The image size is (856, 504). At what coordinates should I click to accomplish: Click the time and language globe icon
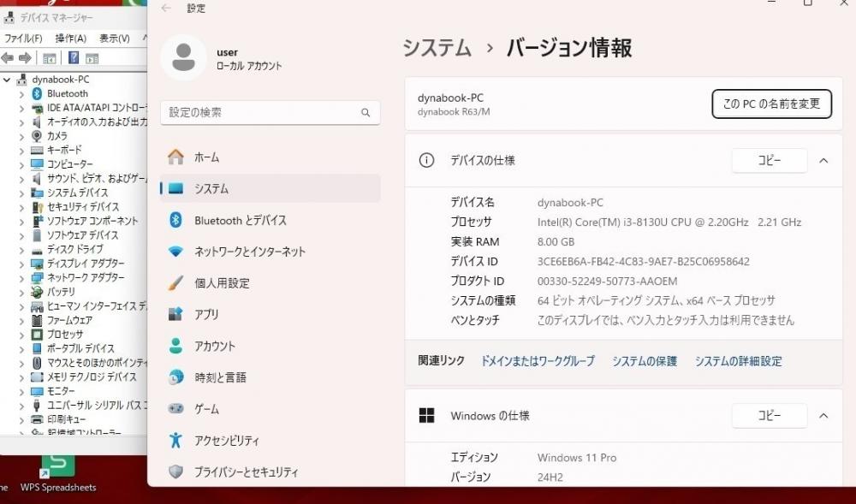tap(175, 377)
